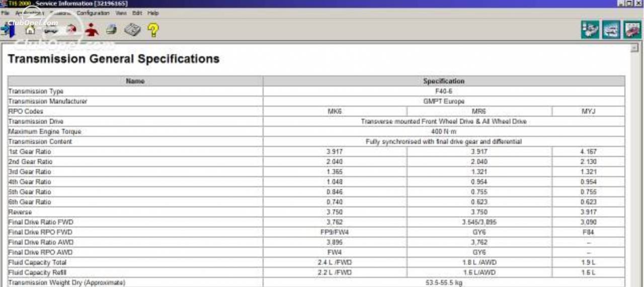644x287 pixels.
Task: Click the middle teal vehicle icon
Action: [x=611, y=30]
